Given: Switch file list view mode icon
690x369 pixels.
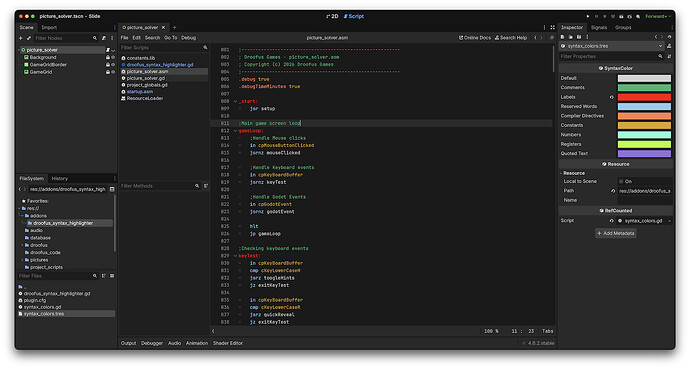Looking at the screenshot, I should point(112,276).
